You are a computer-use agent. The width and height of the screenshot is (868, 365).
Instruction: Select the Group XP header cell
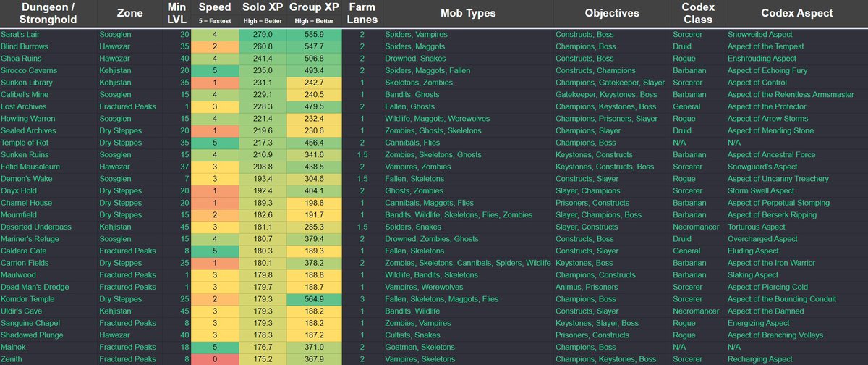click(312, 14)
